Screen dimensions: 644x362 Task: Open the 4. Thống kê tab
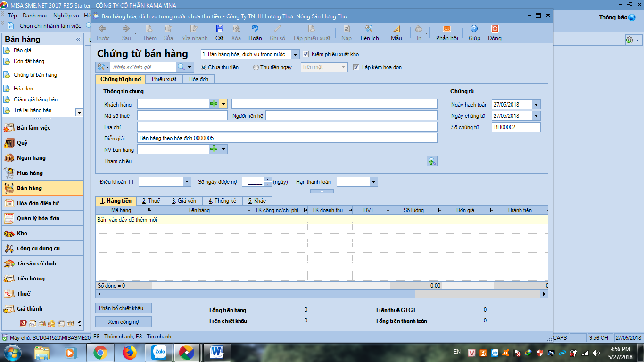click(x=222, y=201)
